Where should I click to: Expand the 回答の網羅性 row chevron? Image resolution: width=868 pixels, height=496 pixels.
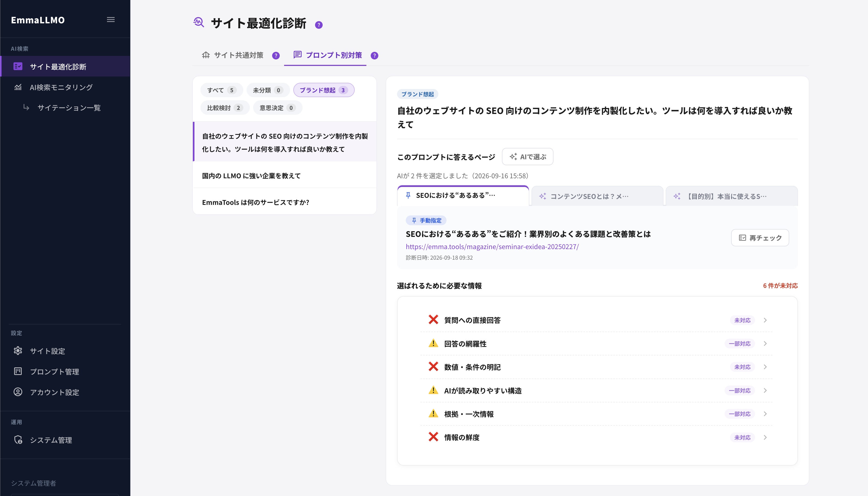[765, 344]
